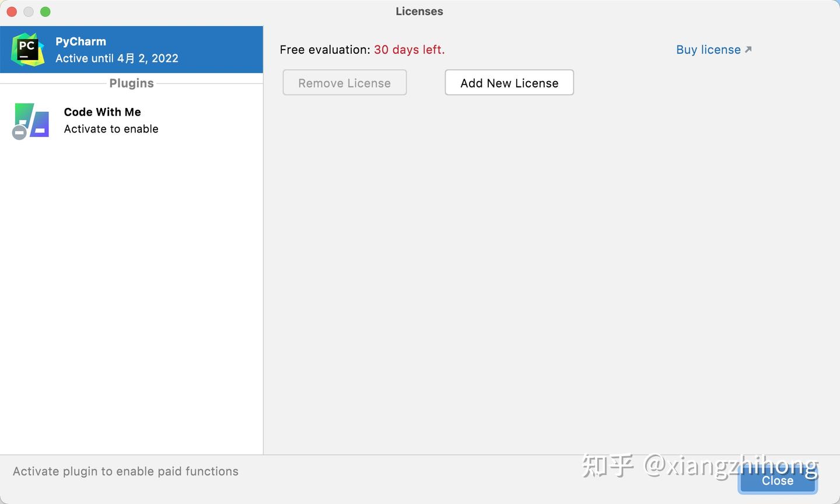Click the status bar text about paid functions
Viewport: 840px width, 504px height.
click(126, 471)
